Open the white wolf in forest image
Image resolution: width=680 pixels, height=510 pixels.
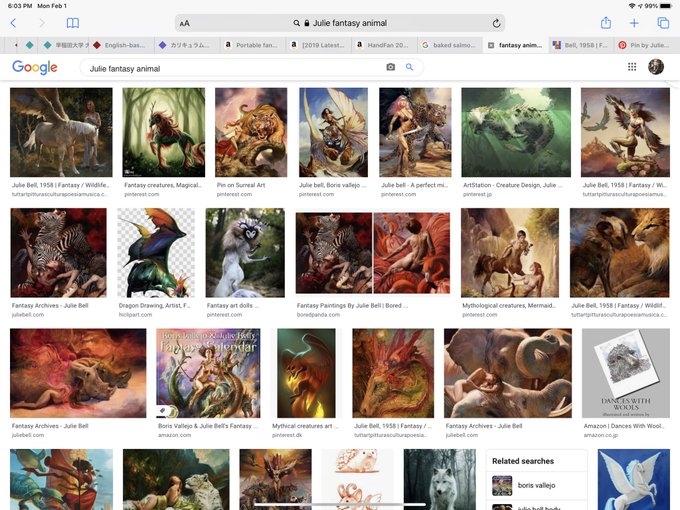pos(440,479)
